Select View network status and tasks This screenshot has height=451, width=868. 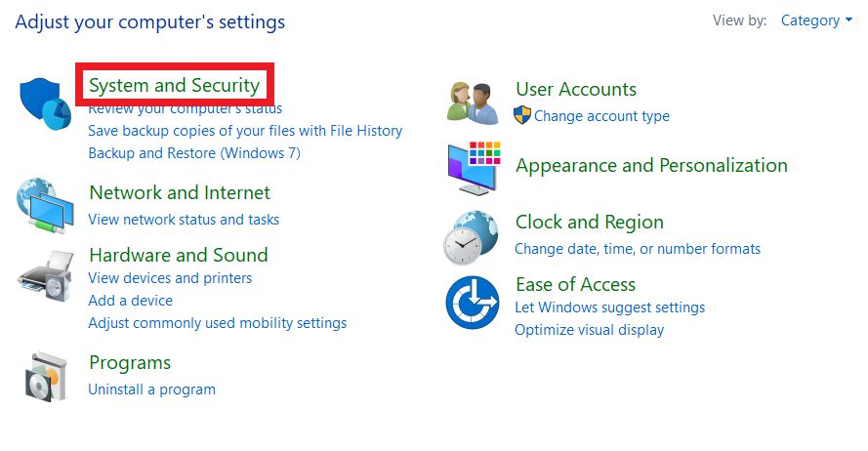click(184, 220)
